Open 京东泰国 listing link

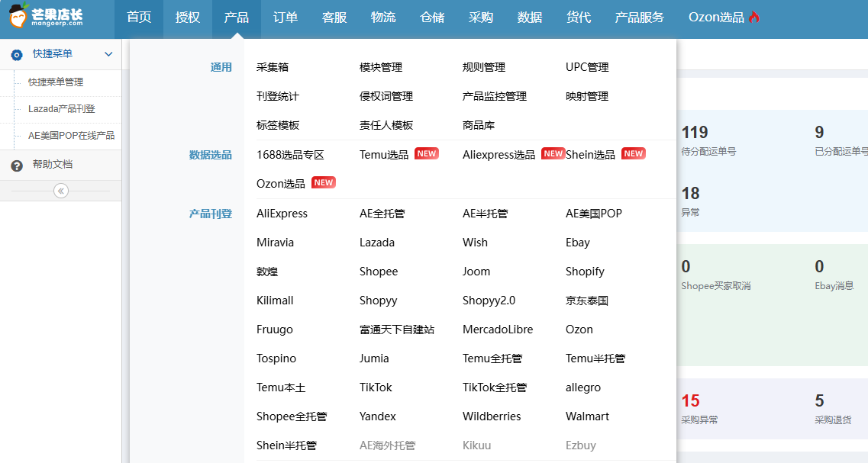click(587, 301)
